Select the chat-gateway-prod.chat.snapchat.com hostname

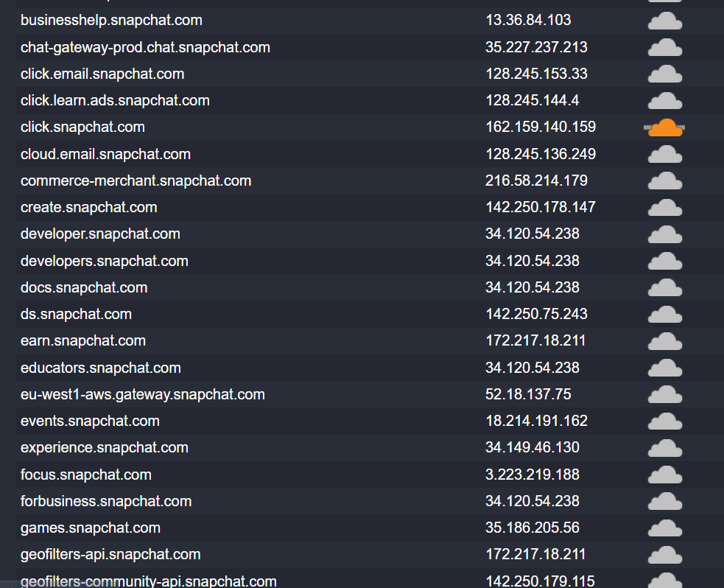145,47
